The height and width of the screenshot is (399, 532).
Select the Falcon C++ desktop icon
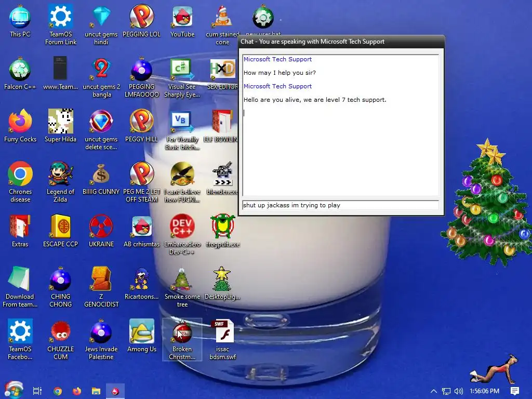pos(20,74)
